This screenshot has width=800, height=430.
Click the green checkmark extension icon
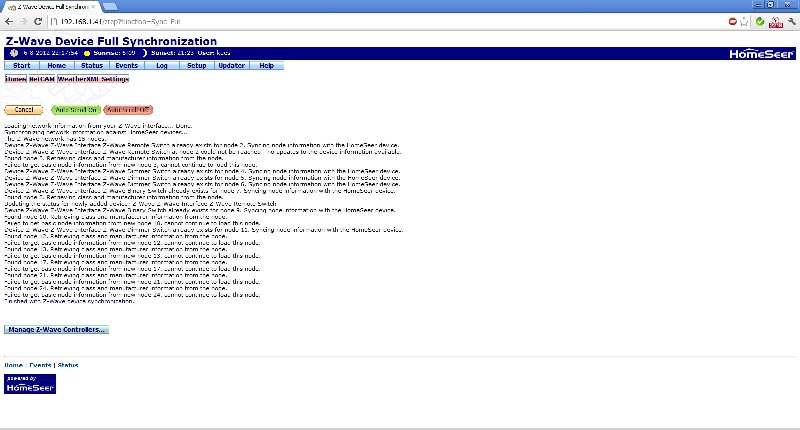coord(760,21)
